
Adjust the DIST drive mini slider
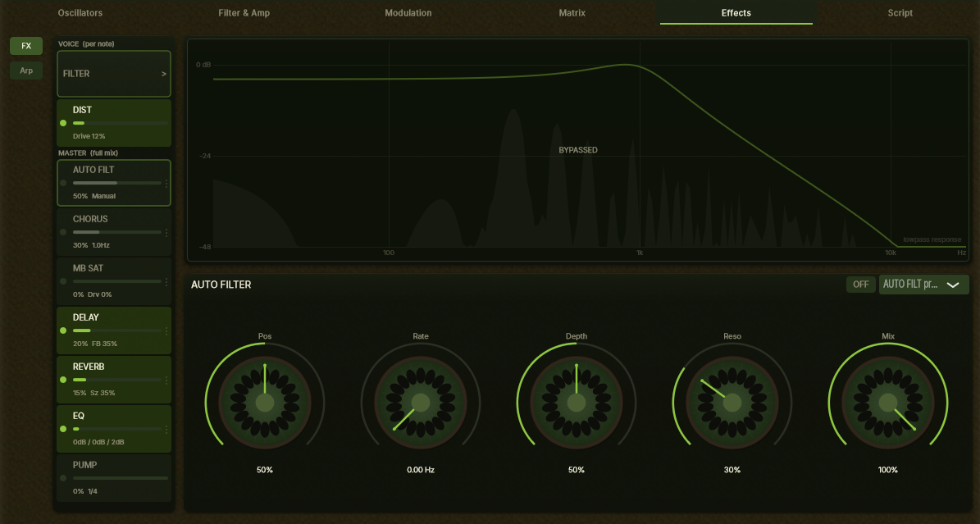coord(120,123)
